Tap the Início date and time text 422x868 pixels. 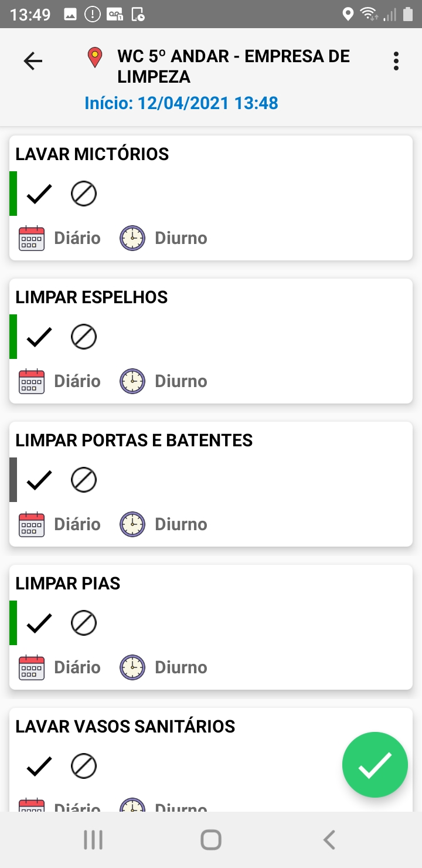click(181, 103)
